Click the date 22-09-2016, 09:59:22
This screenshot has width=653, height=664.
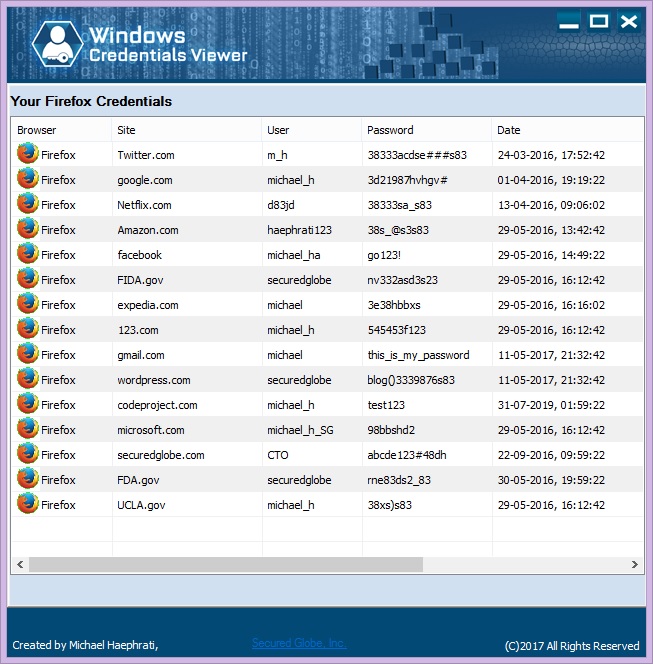(551, 455)
